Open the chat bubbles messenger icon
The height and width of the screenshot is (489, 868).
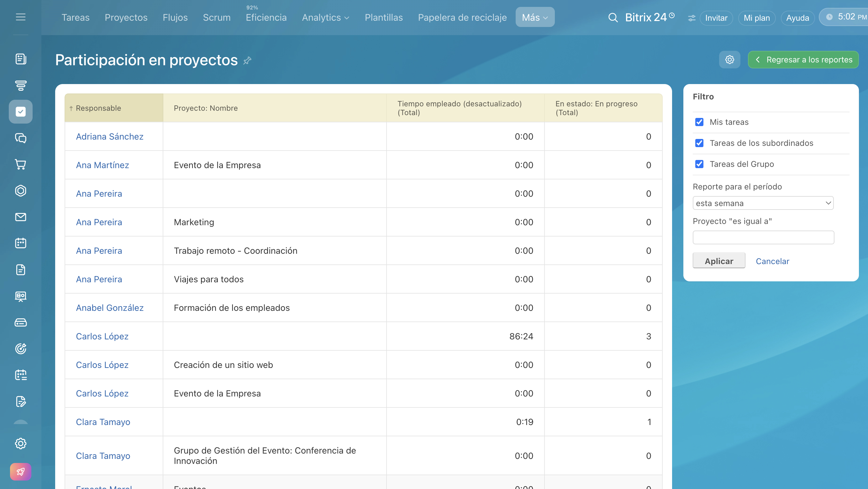(x=21, y=138)
